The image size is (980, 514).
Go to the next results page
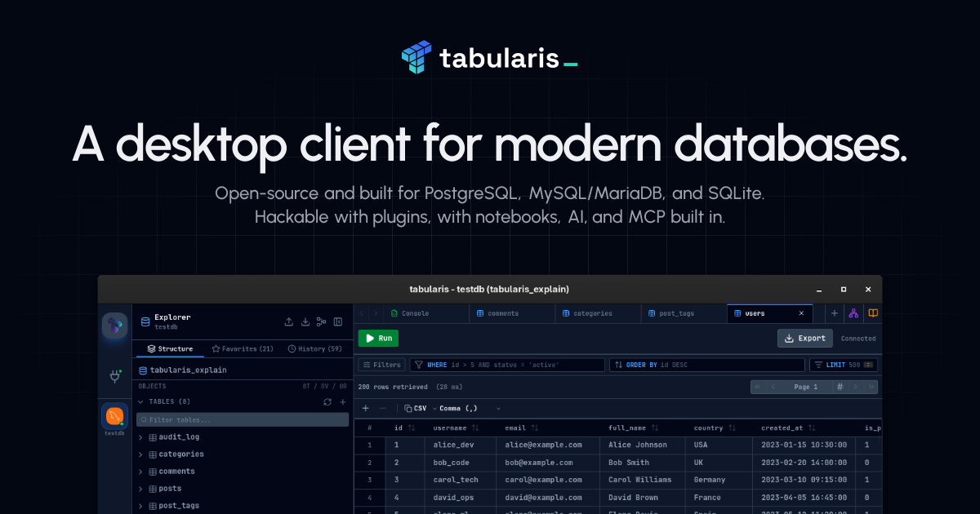[x=855, y=387]
